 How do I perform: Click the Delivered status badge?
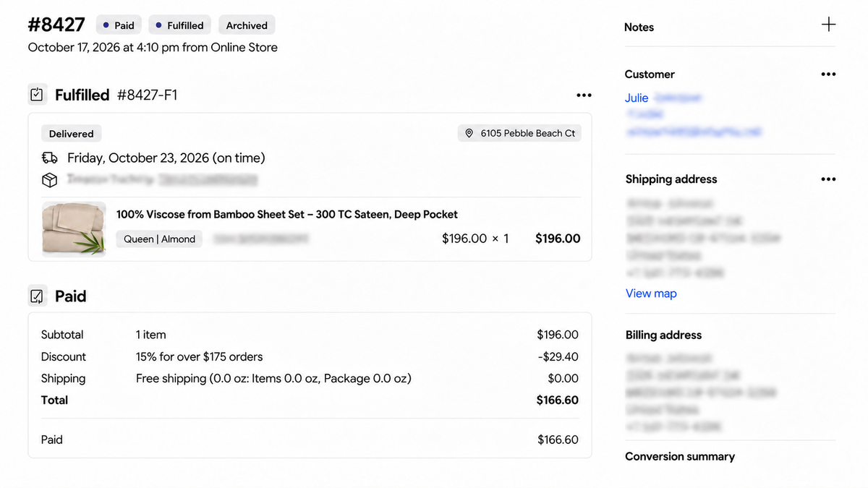(x=72, y=134)
